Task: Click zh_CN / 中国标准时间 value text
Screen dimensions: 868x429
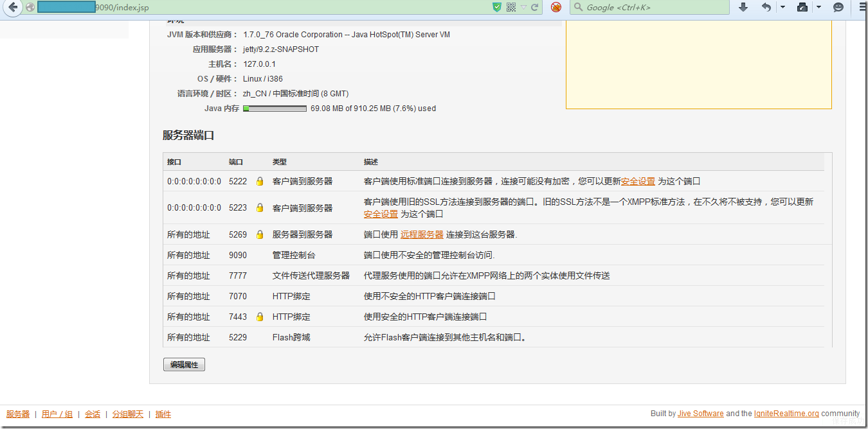Action: 296,94
